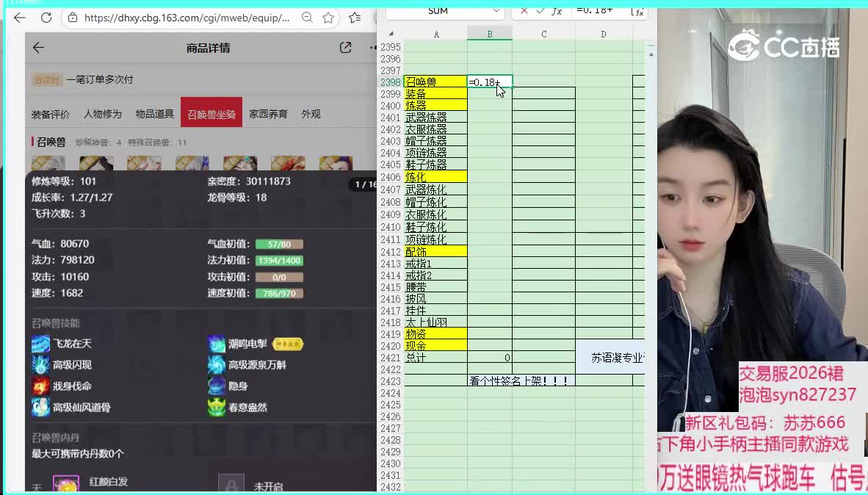This screenshot has height=495, width=868.
Task: Click the 武器炼器 cell
Action: click(435, 118)
